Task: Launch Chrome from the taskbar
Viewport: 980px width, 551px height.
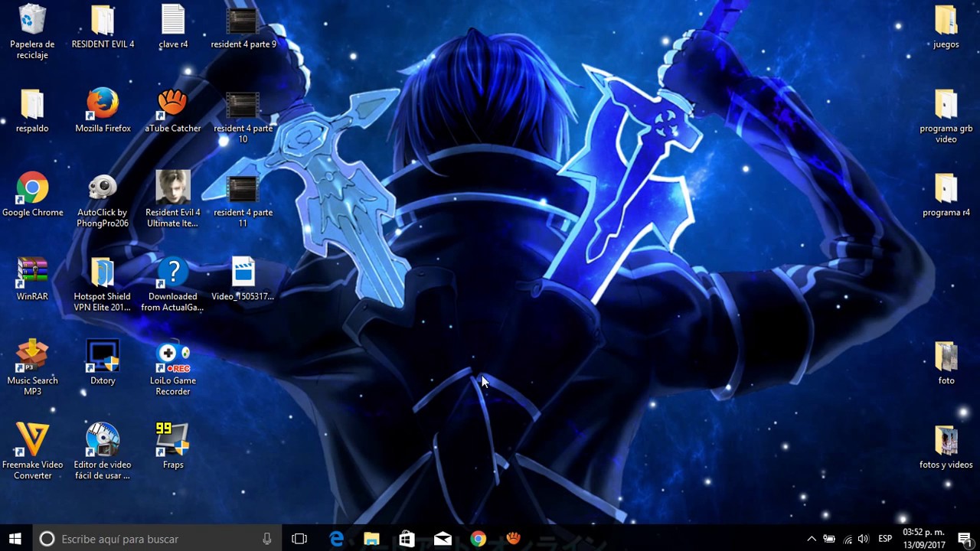Action: pos(479,539)
